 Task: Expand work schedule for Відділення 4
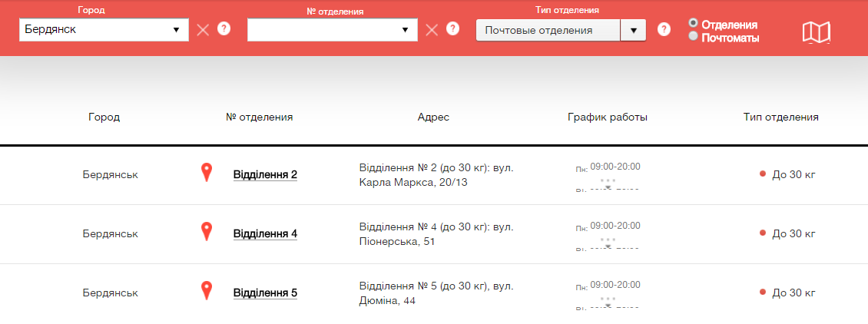point(608,243)
